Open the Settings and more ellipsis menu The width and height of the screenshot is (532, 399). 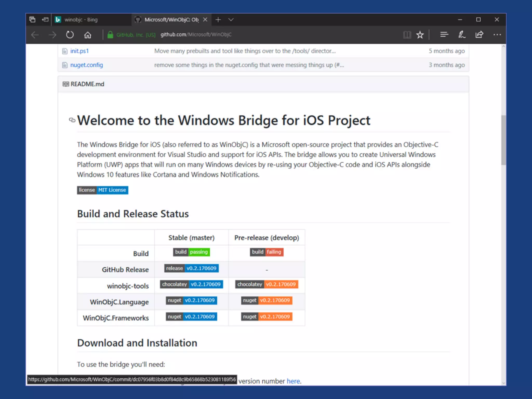497,35
